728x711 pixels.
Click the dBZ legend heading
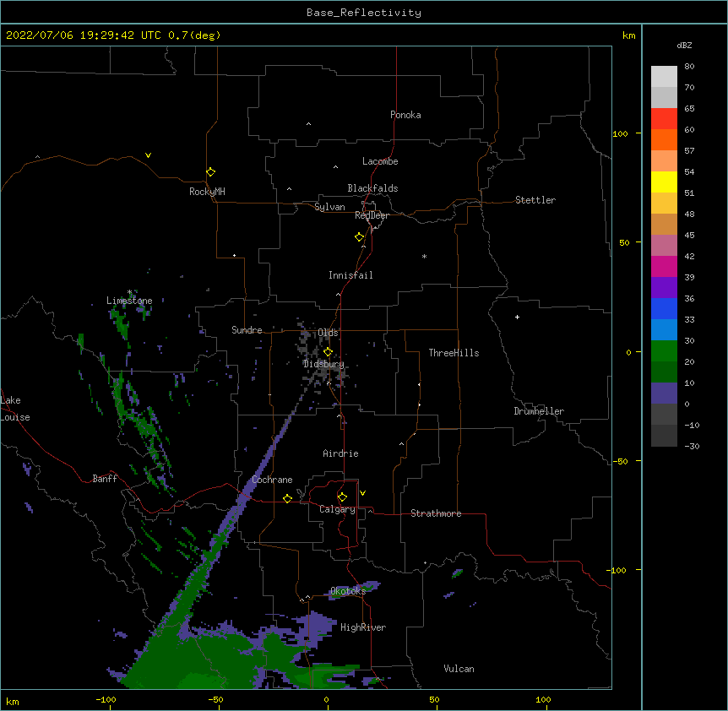click(x=684, y=45)
